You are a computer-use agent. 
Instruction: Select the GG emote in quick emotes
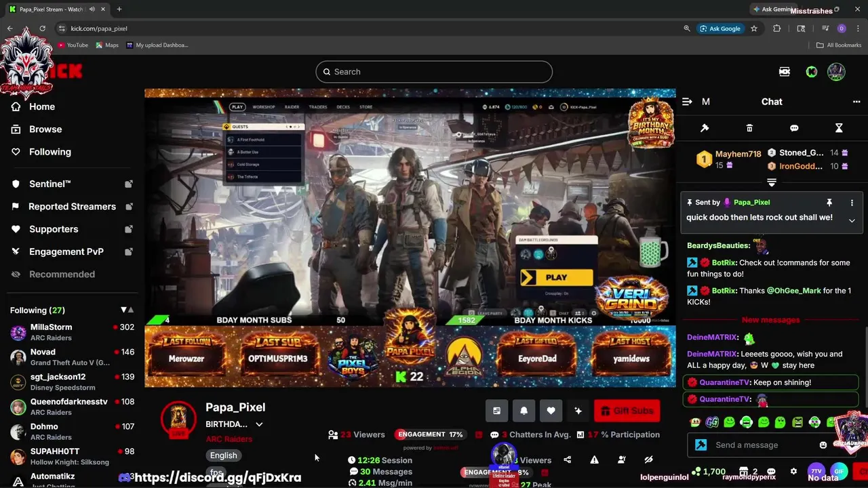click(x=712, y=422)
